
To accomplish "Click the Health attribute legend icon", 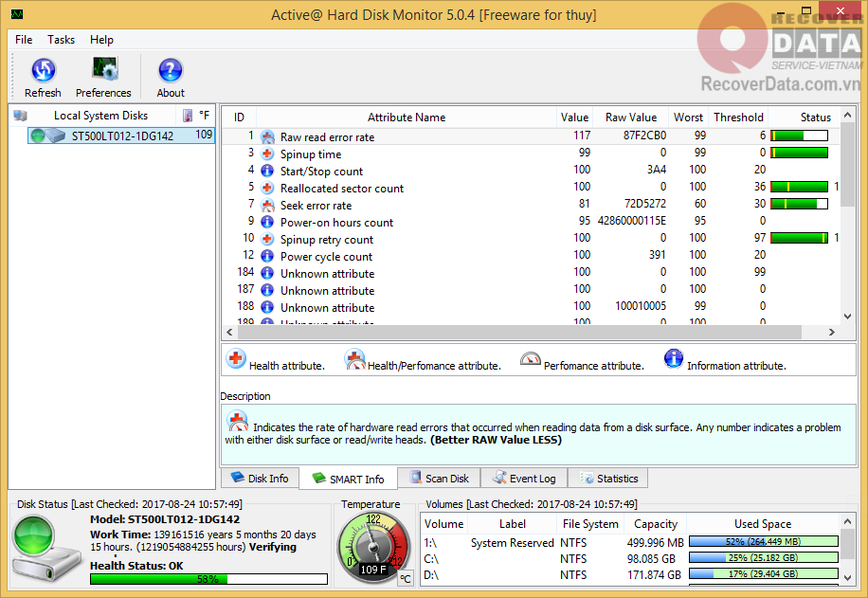I will (236, 359).
